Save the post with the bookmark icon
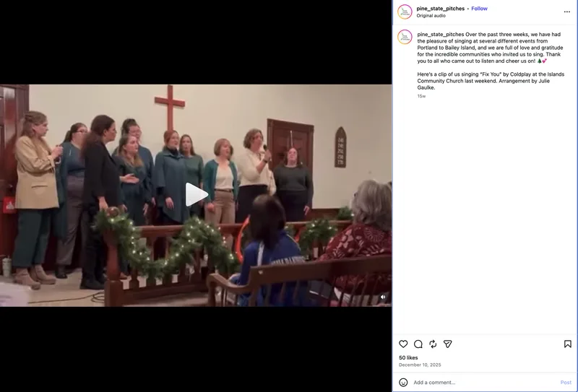 coord(568,344)
